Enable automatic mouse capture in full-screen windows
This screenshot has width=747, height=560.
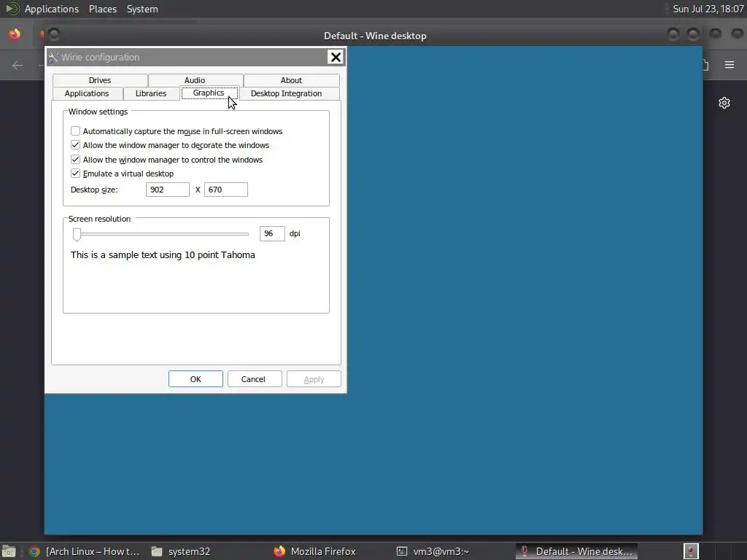[75, 131]
